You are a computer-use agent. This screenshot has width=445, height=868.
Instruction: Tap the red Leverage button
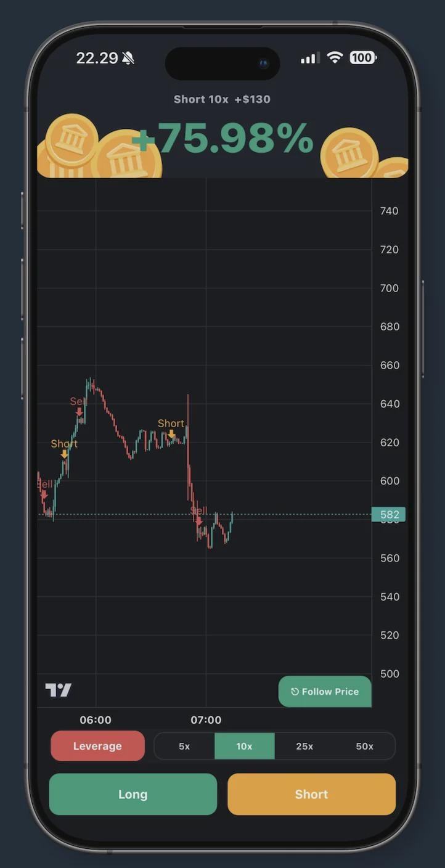tap(97, 747)
